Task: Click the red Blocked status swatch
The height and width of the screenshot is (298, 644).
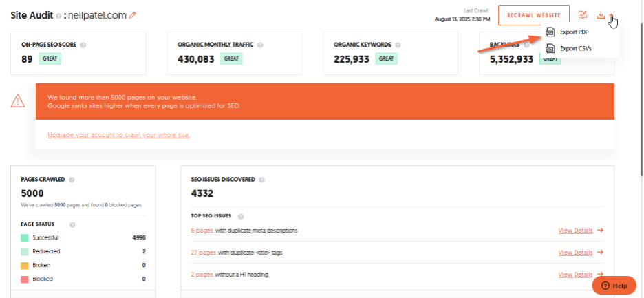Action: (x=25, y=279)
